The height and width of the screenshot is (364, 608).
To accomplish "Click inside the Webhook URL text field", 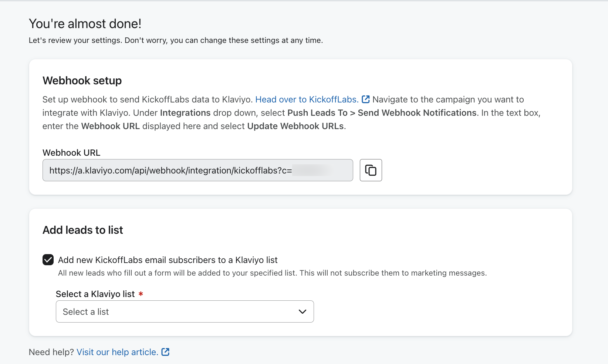I will [x=170, y=170].
